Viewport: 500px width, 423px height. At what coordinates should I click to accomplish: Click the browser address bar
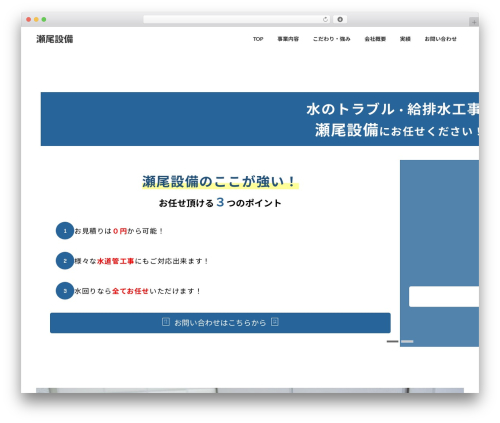[x=237, y=20]
